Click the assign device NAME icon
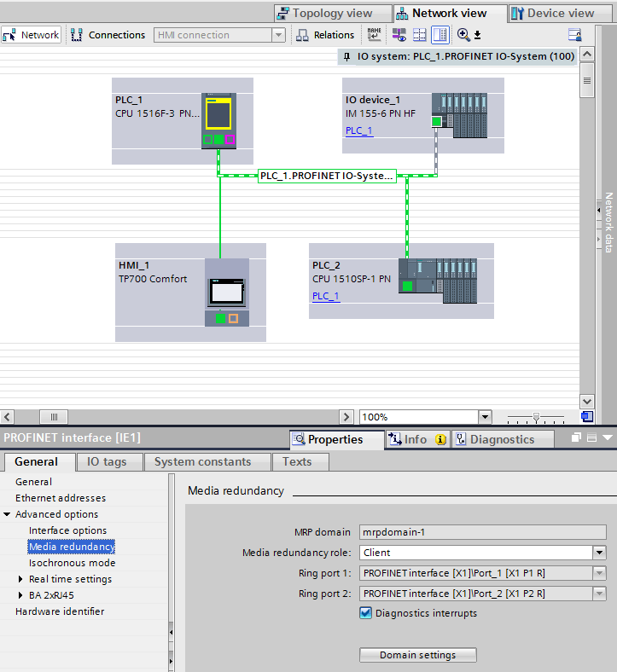617x672 pixels. pos(375,35)
